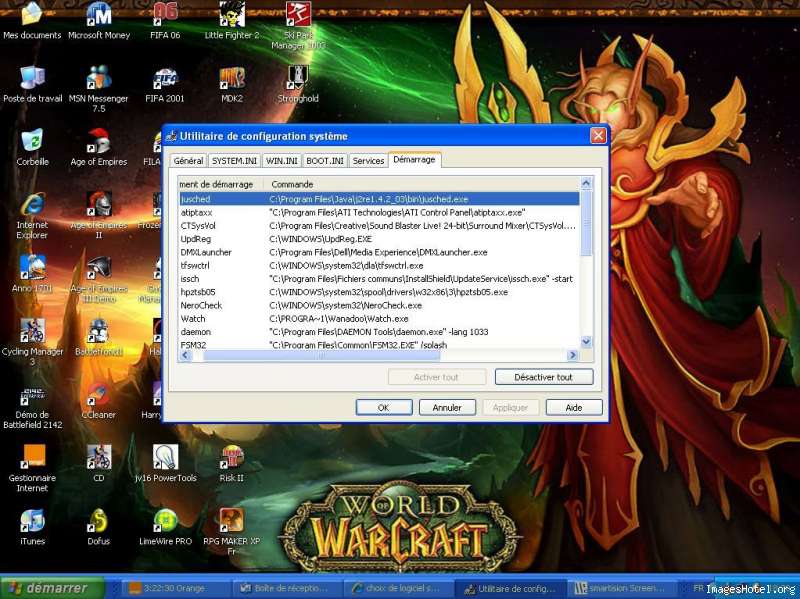Open the iTunes desktop icon
Screen dimensions: 800x599
(x=32, y=521)
